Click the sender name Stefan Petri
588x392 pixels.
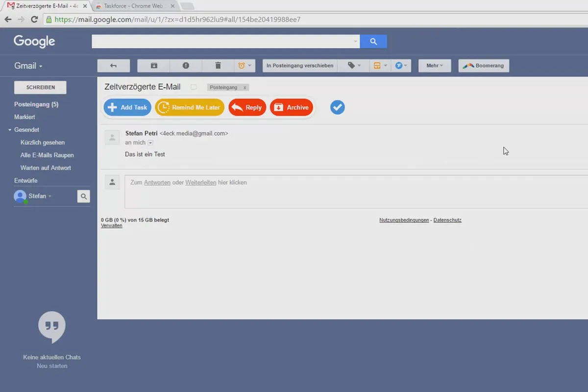(142, 133)
